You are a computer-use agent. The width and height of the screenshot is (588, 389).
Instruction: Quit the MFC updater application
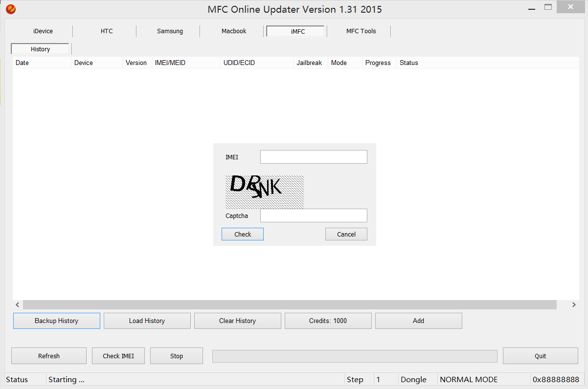[x=540, y=356]
